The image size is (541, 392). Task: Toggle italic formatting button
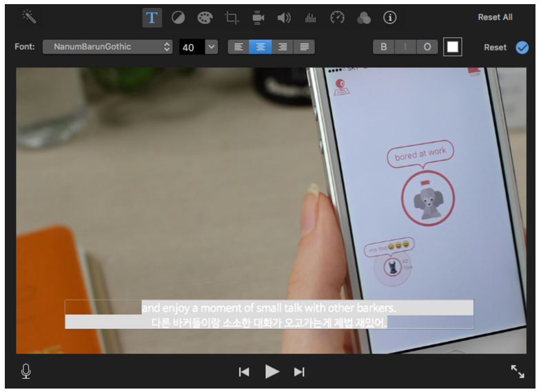pos(405,47)
